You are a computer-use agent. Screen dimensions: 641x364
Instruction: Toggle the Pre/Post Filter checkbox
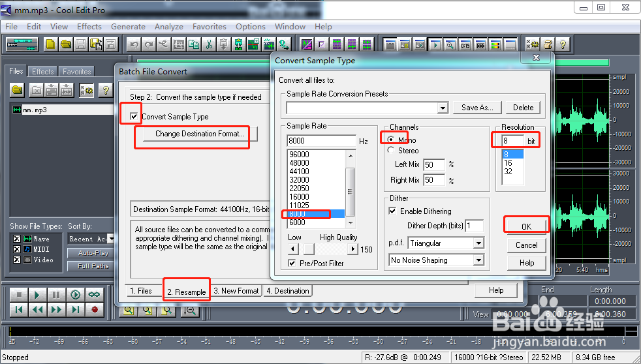(x=292, y=263)
